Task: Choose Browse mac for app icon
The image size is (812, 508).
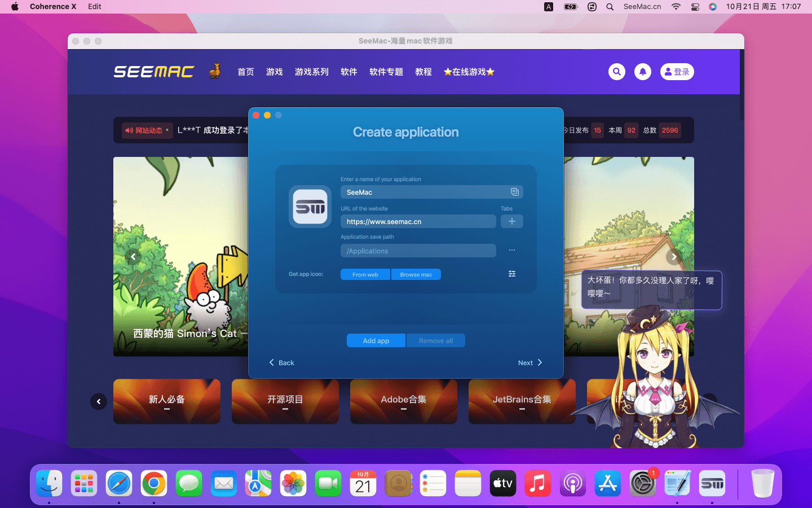Action: pyautogui.click(x=416, y=274)
